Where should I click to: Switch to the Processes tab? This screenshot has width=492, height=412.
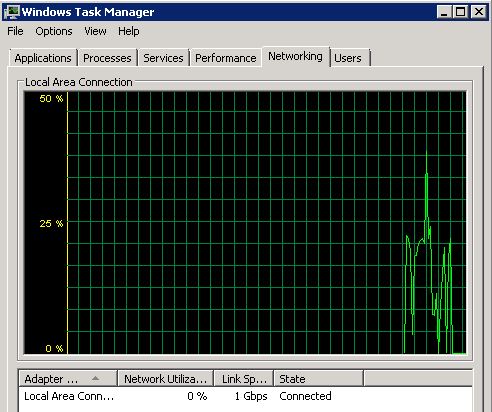pyautogui.click(x=107, y=58)
